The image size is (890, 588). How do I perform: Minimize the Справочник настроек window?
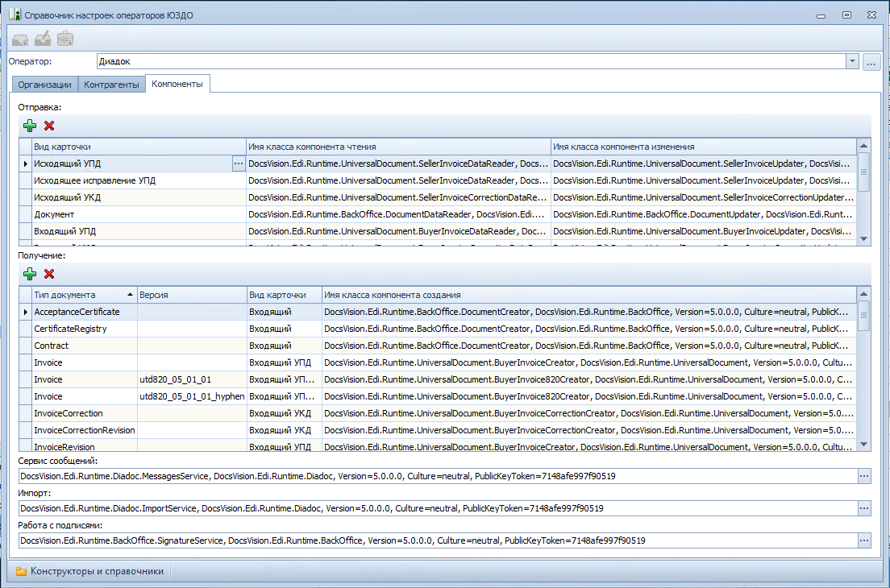click(821, 15)
